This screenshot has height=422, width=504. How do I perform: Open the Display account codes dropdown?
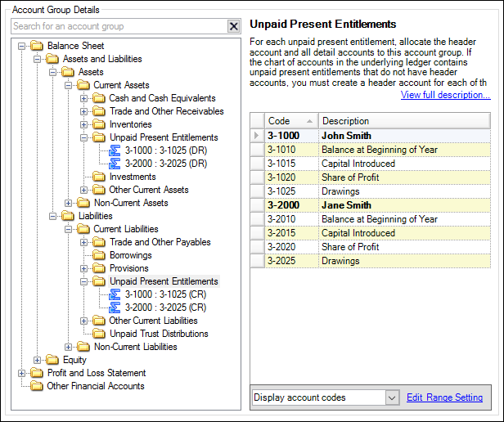pyautogui.click(x=390, y=397)
